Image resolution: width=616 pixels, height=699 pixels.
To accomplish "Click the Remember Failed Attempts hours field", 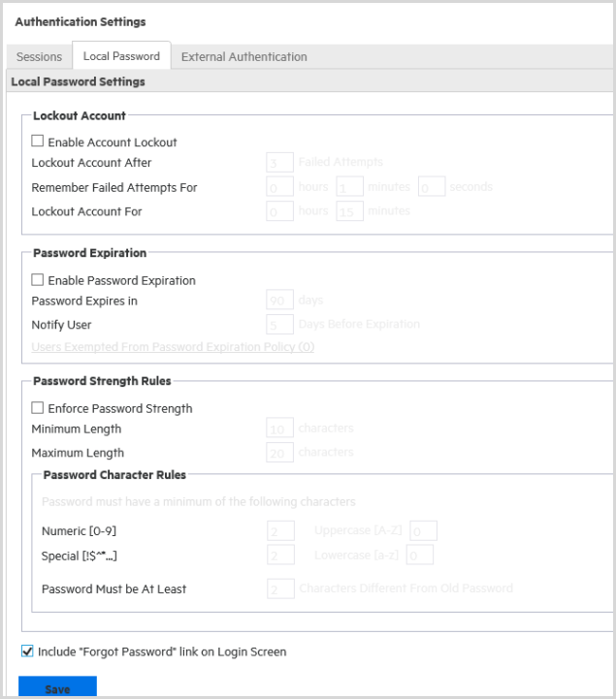I will pyautogui.click(x=279, y=187).
